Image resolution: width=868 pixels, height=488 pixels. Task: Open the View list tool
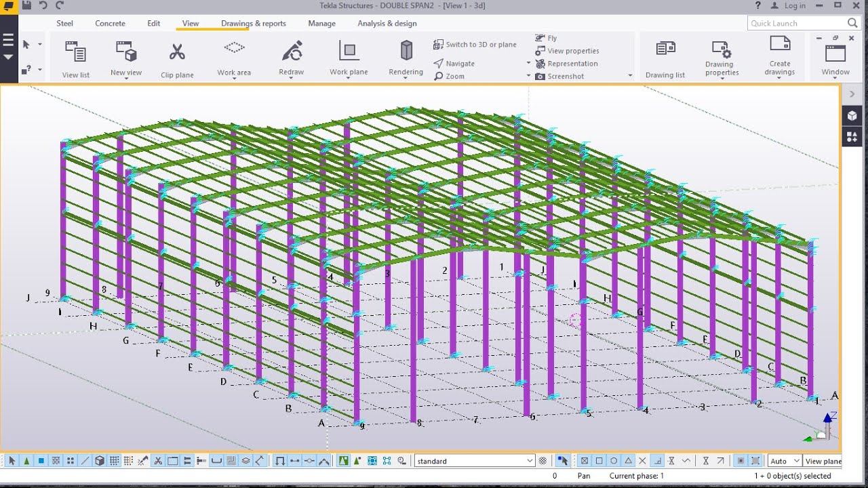[75, 53]
